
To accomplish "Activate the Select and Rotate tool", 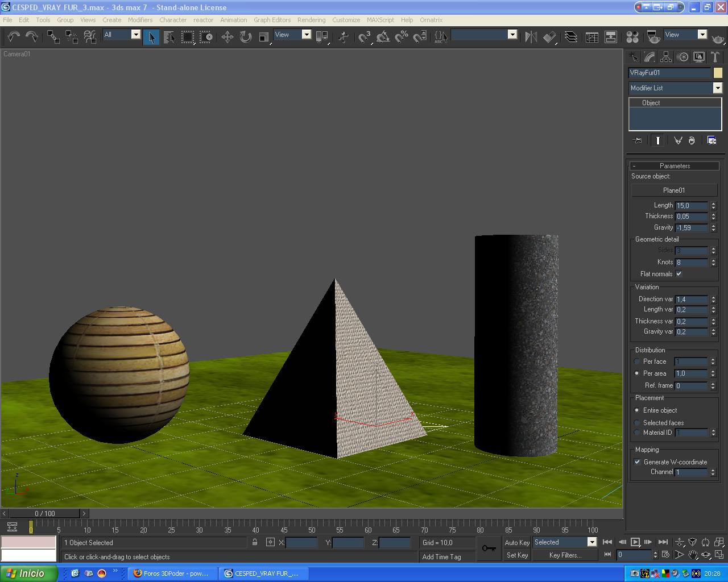I will [x=246, y=38].
